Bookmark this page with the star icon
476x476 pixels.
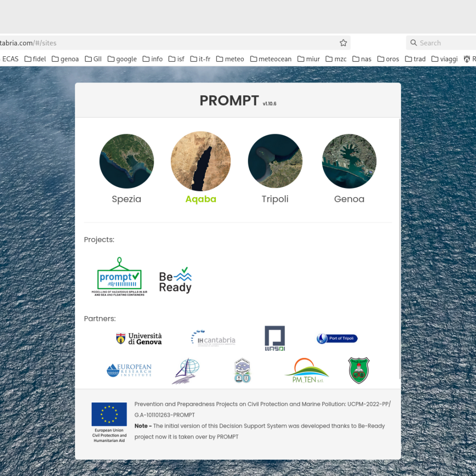(343, 43)
